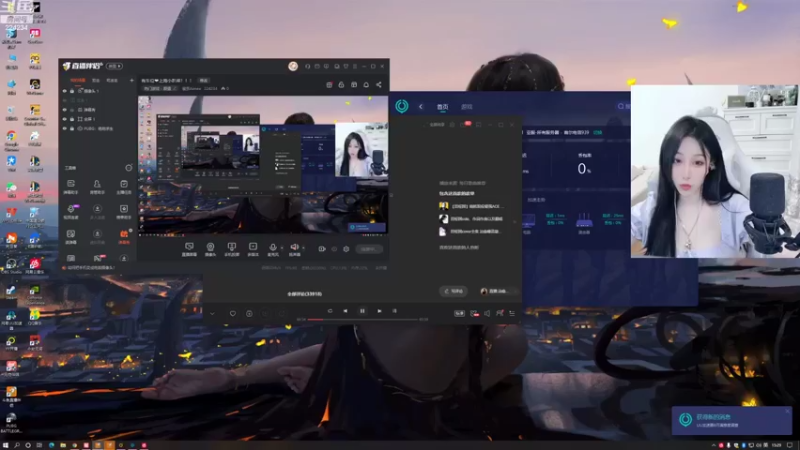Click the green accelerator logo icon
Image resolution: width=800 pixels, height=450 pixels.
pos(402,106)
